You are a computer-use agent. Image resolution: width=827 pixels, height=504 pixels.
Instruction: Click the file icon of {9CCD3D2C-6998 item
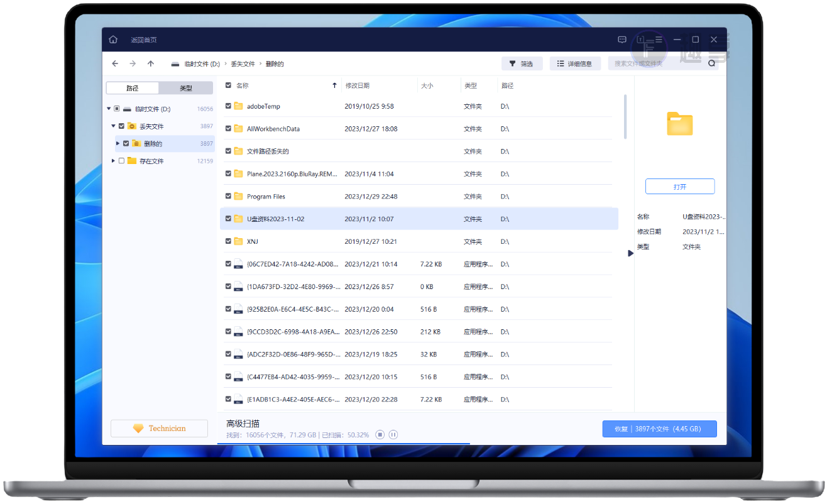[238, 332]
